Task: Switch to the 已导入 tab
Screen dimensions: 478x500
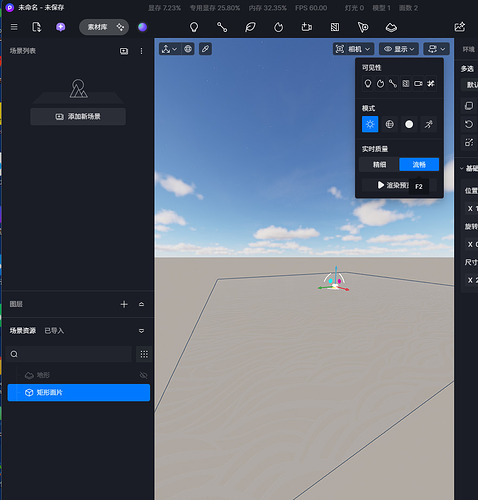Action: click(54, 331)
